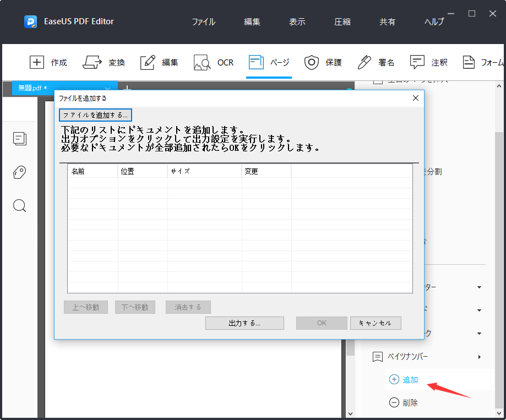Open the page thumbnails panel in the sidebar

(19, 139)
